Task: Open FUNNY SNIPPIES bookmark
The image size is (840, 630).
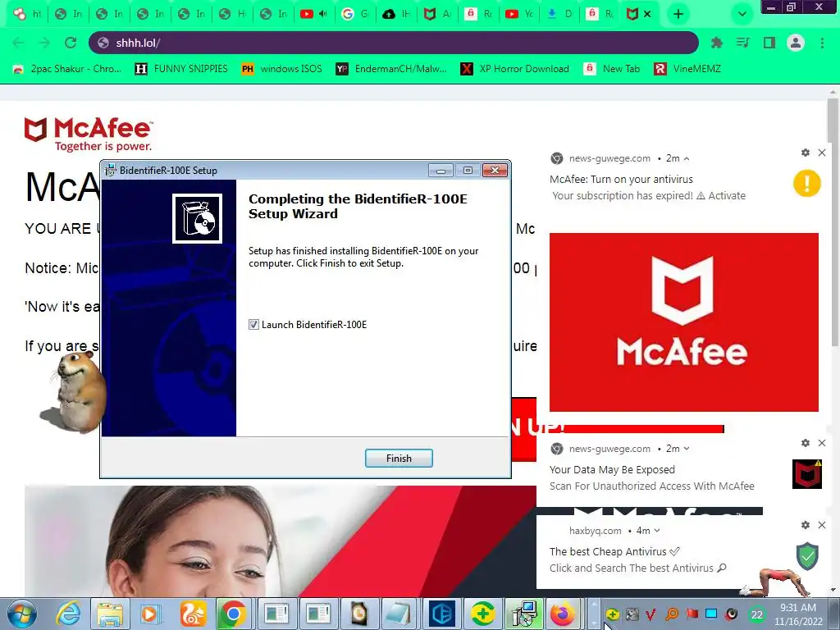Action: tap(181, 69)
